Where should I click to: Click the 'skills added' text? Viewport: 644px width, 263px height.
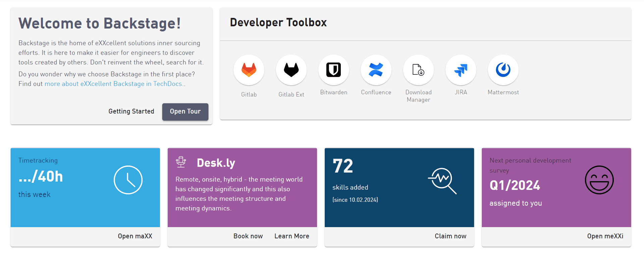coord(350,188)
